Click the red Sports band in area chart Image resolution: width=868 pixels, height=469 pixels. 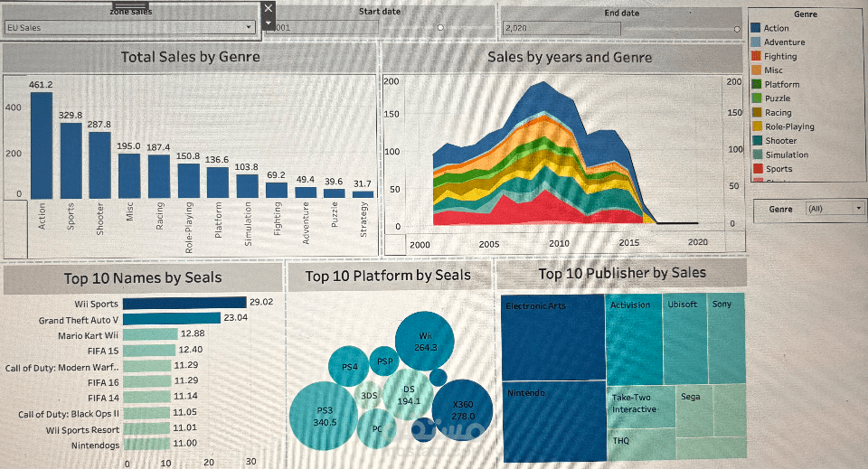(x=545, y=211)
